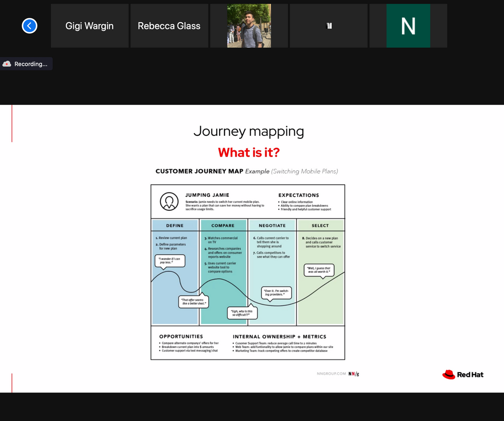Click the avatar silhouette icon beside Jumping Jamie
The image size is (504, 421).
[x=170, y=200]
